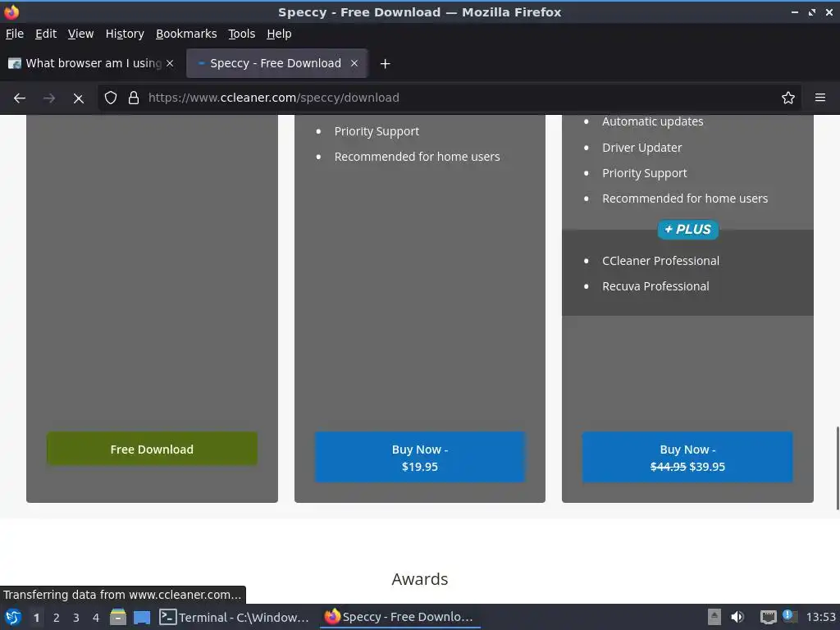This screenshot has height=630, width=840.
Task: Click the page vertical scrollbar thumb
Action: 838,468
